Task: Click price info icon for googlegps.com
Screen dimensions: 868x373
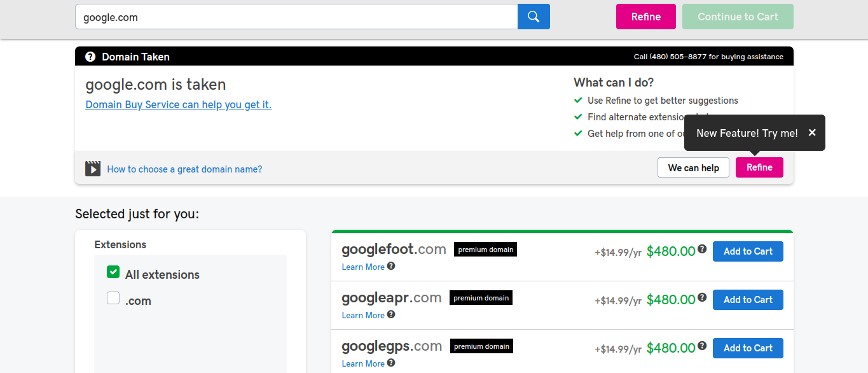Action: 702,346
